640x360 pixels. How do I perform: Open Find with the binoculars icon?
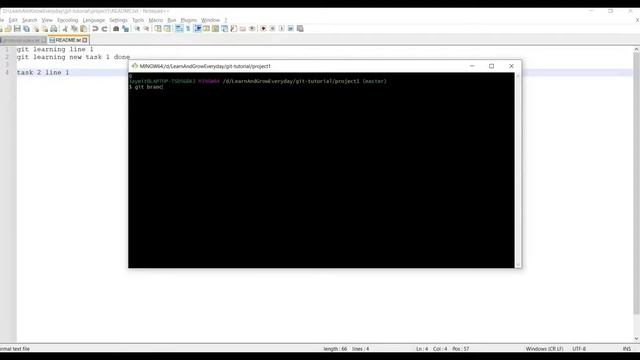[116, 29]
